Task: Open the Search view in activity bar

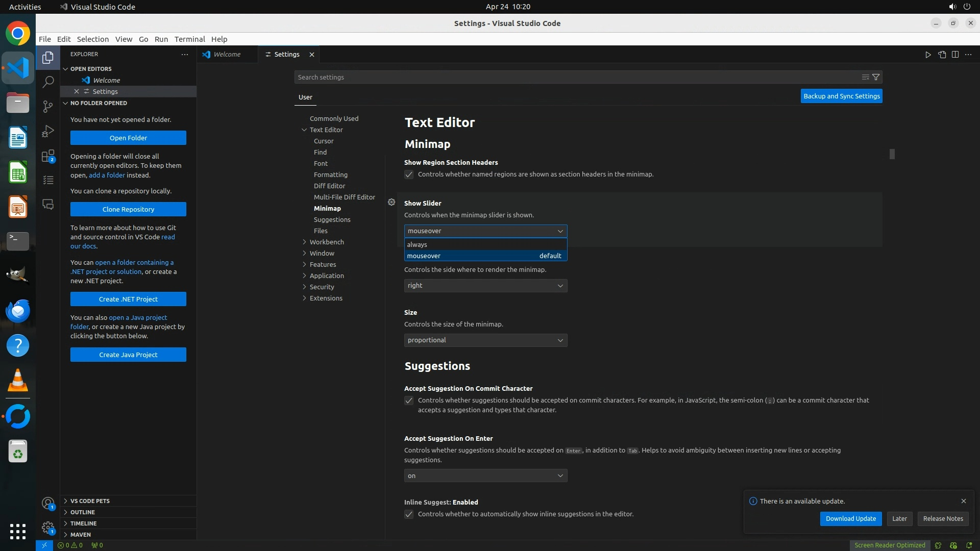Action: coord(48,82)
